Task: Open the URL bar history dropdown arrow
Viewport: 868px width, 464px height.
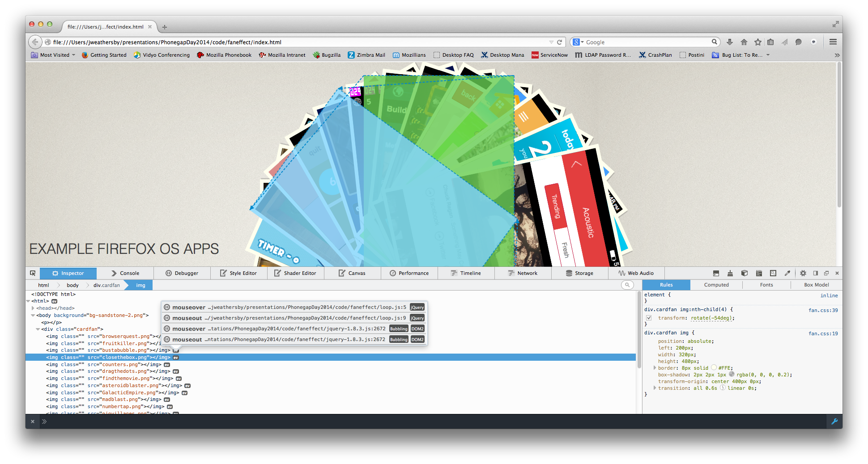Action: (x=551, y=42)
